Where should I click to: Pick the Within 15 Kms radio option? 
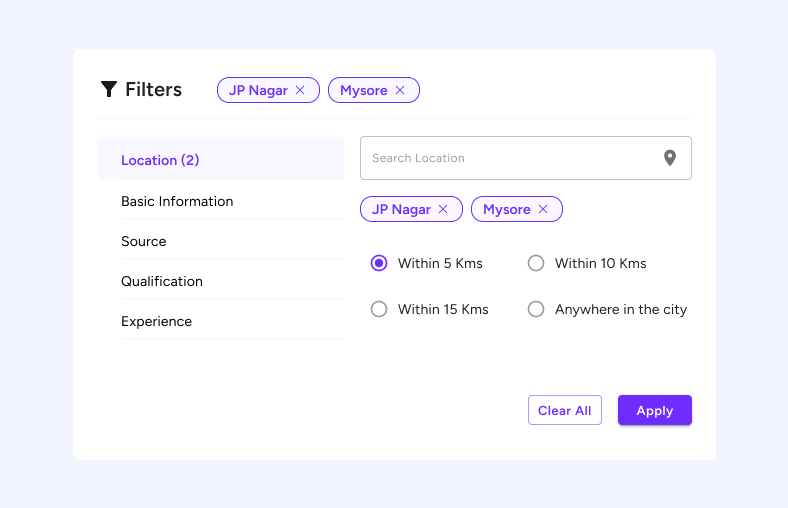379,310
